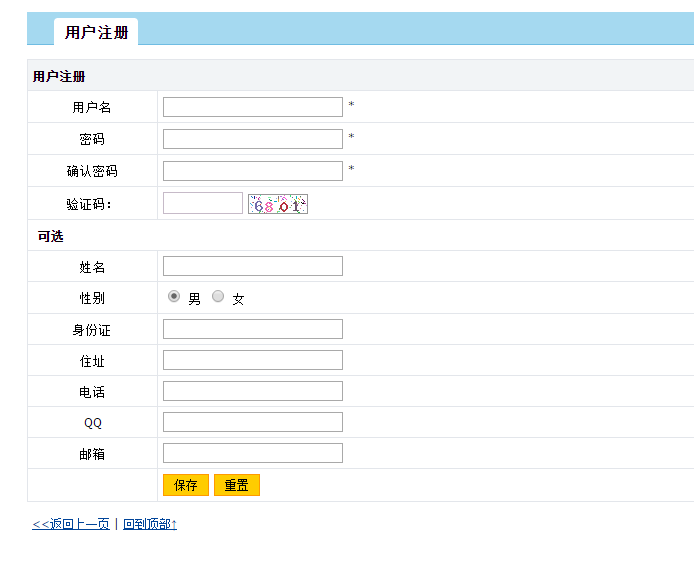Screen dimensions: 694x567
Task: Open the 用户注册 tab
Action: click(96, 32)
